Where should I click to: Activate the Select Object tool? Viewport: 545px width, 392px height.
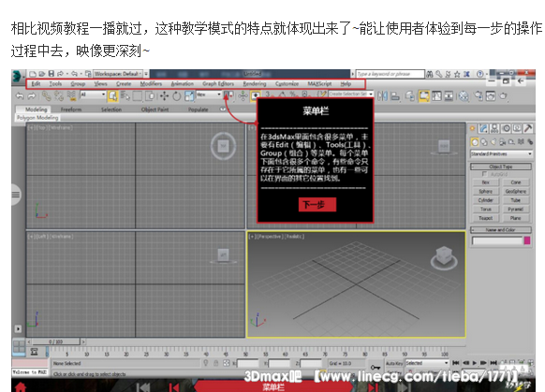[x=112, y=95]
